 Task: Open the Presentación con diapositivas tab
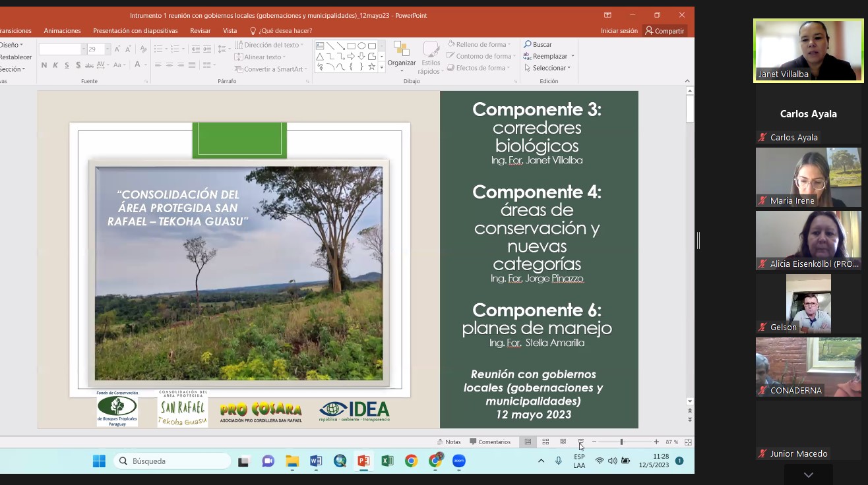(x=135, y=30)
